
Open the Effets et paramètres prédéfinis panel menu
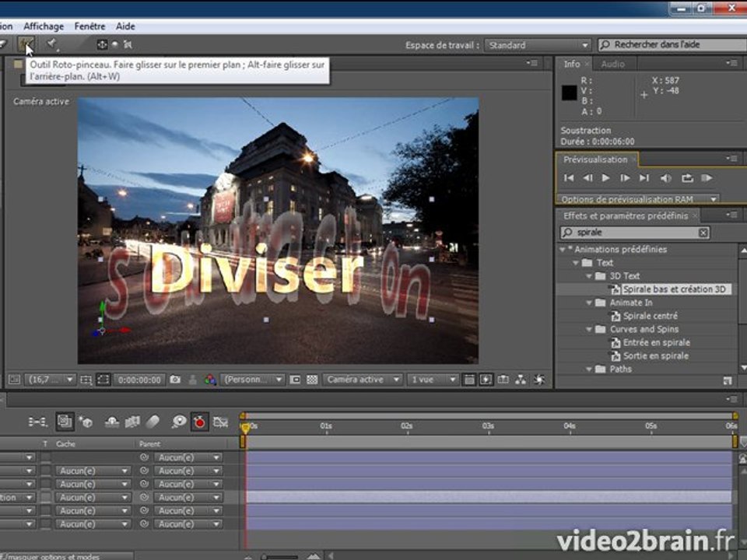731,215
